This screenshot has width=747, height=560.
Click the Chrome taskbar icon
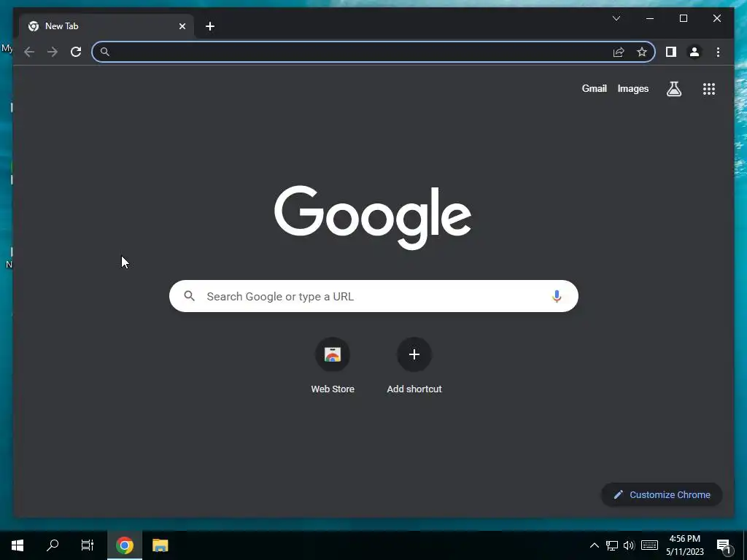(124, 545)
